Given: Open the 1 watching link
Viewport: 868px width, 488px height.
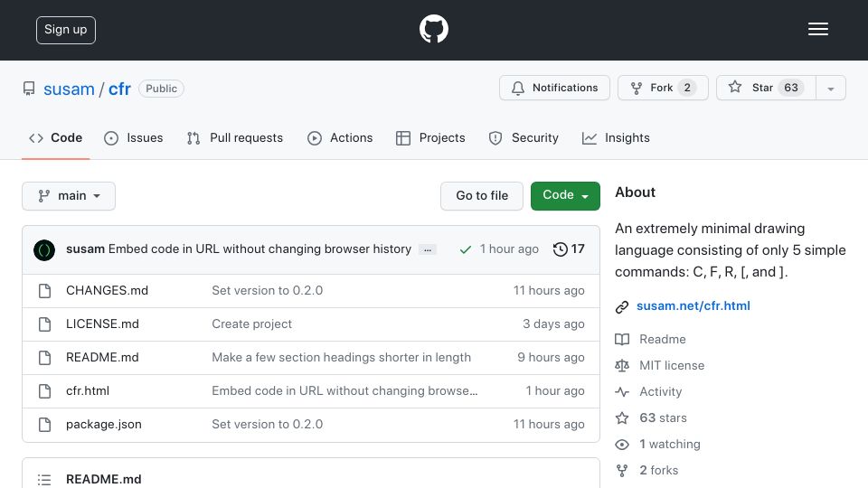Looking at the screenshot, I should [x=670, y=445].
